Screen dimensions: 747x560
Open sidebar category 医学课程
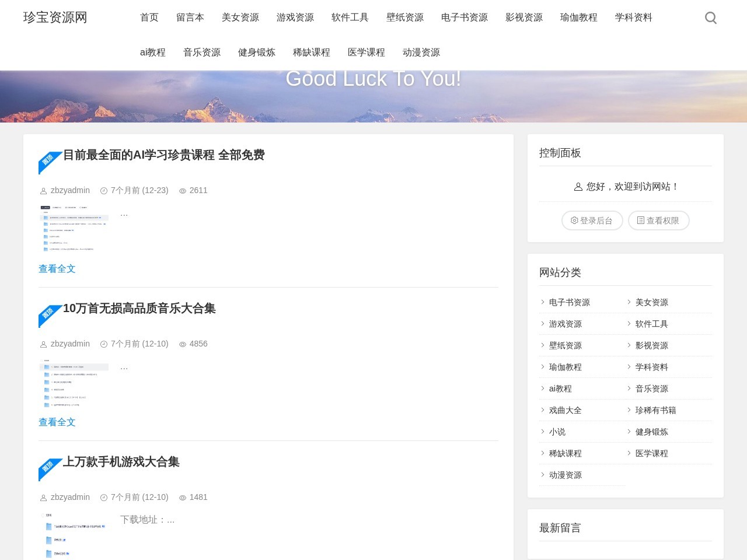click(x=652, y=453)
